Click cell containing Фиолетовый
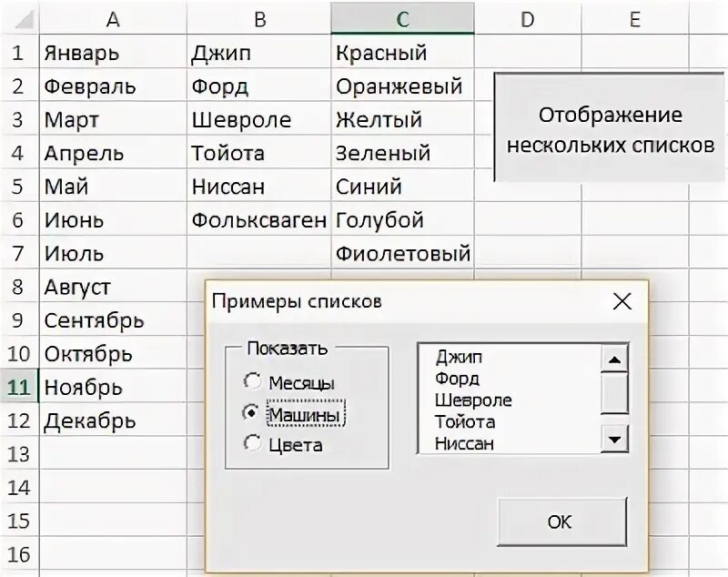 click(402, 252)
